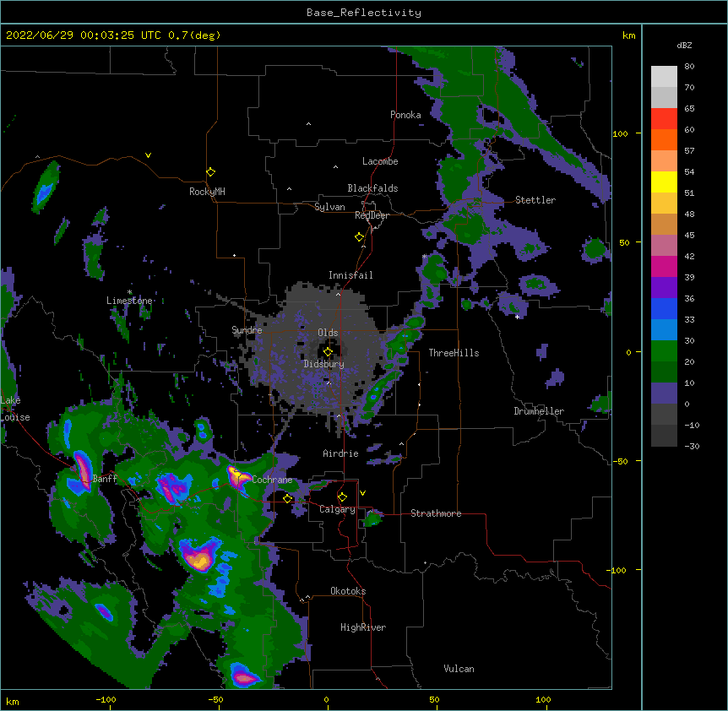The height and width of the screenshot is (711, 728).
Task: Select the km label at bottom left corner
Action: pyautogui.click(x=13, y=702)
